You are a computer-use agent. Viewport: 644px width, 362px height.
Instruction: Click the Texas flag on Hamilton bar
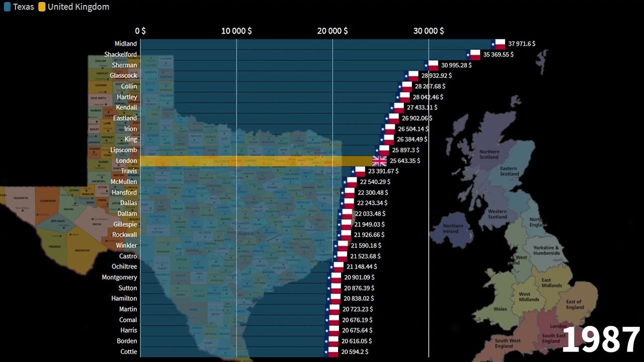point(333,299)
